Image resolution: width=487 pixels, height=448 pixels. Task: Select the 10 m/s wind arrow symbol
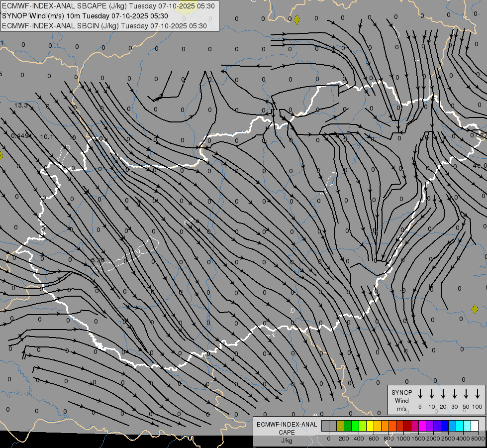(x=432, y=394)
